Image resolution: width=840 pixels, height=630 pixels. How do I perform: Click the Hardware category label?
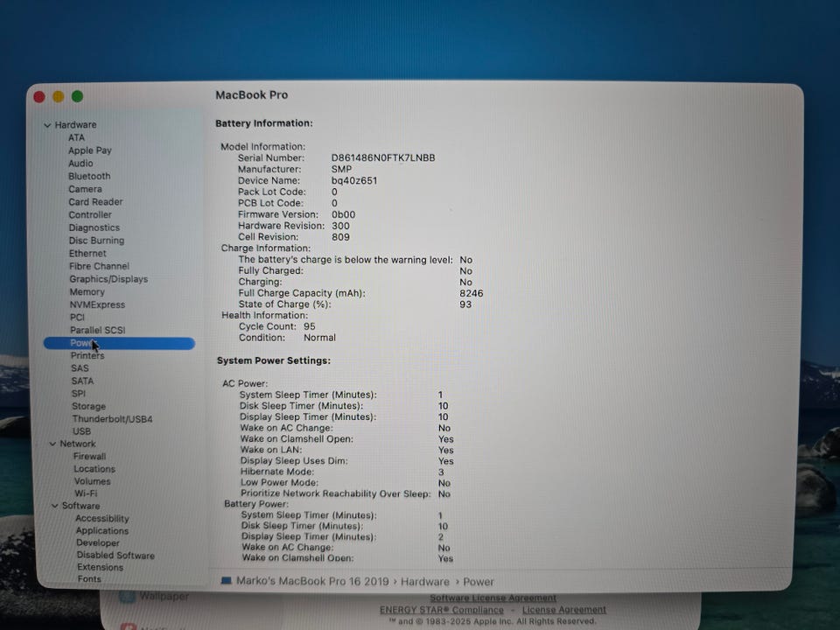click(75, 125)
